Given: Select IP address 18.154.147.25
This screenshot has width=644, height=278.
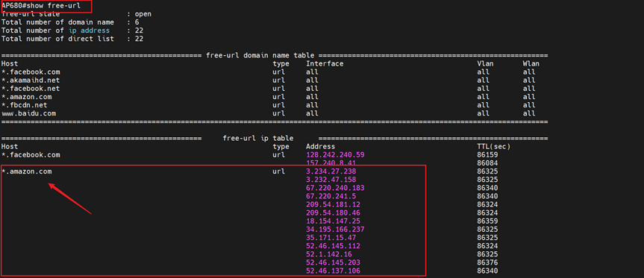Looking at the screenshot, I should coord(333,221).
